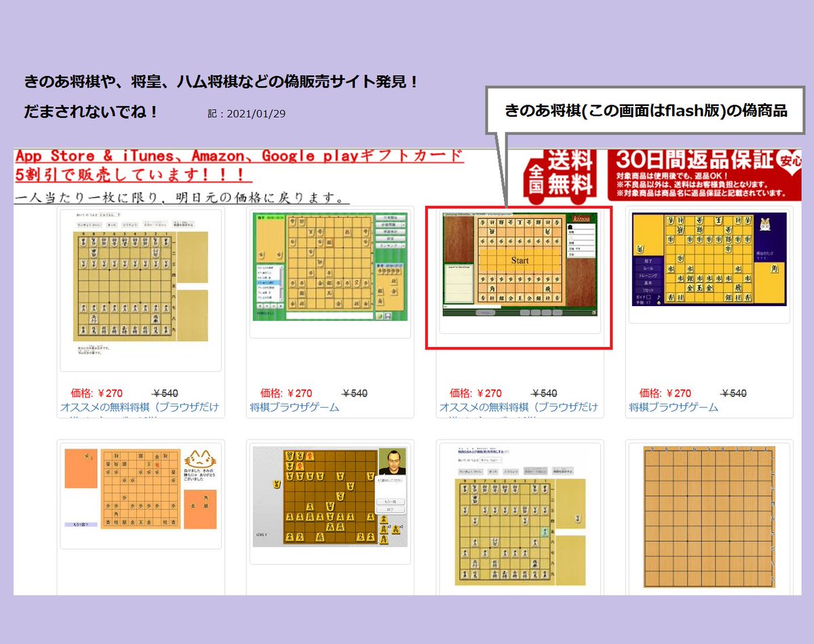Click the 5割引で販売しています red heading
The width and height of the screenshot is (814, 644).
(133, 176)
